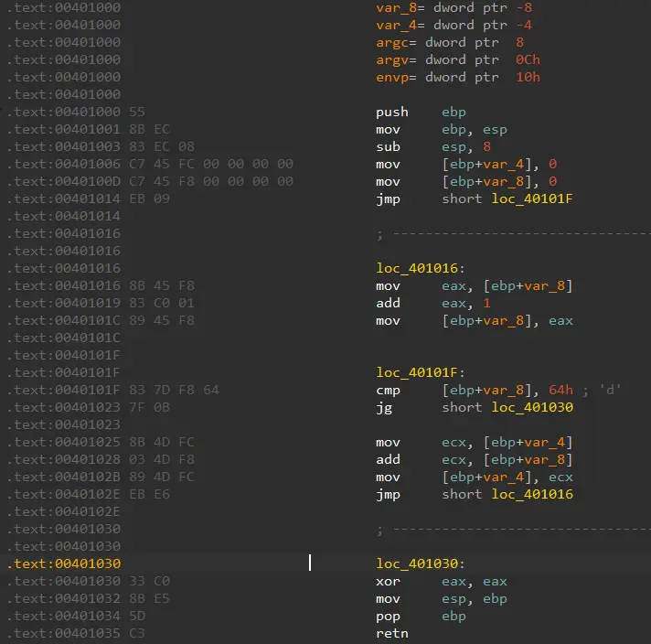The width and height of the screenshot is (651, 644).
Task: Click the var_4 stack variable definition
Action: [454, 26]
